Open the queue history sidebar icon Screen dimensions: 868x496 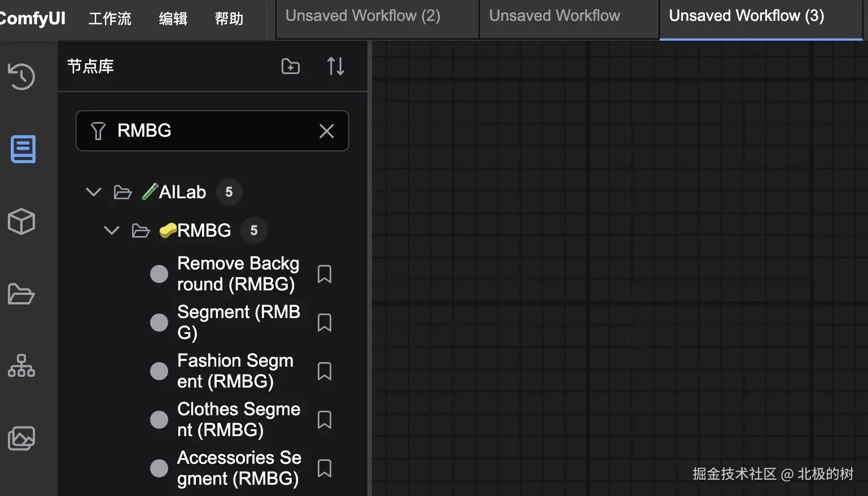pyautogui.click(x=21, y=76)
